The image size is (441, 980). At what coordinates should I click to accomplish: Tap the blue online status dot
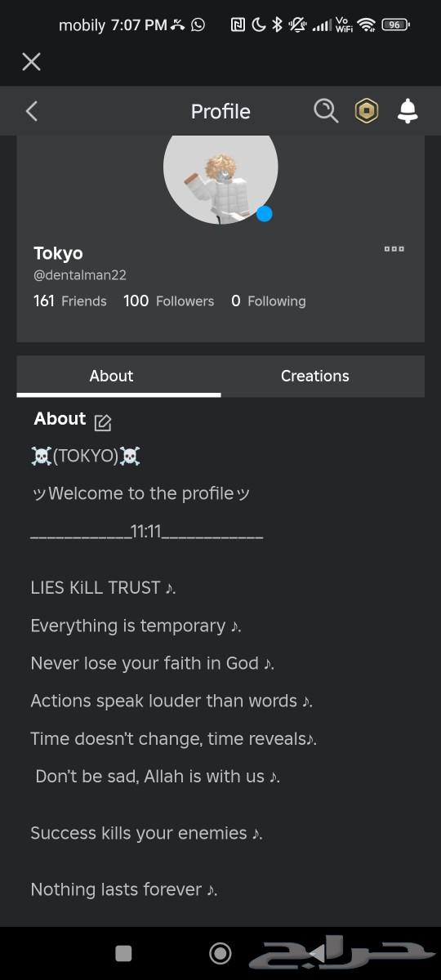point(264,214)
